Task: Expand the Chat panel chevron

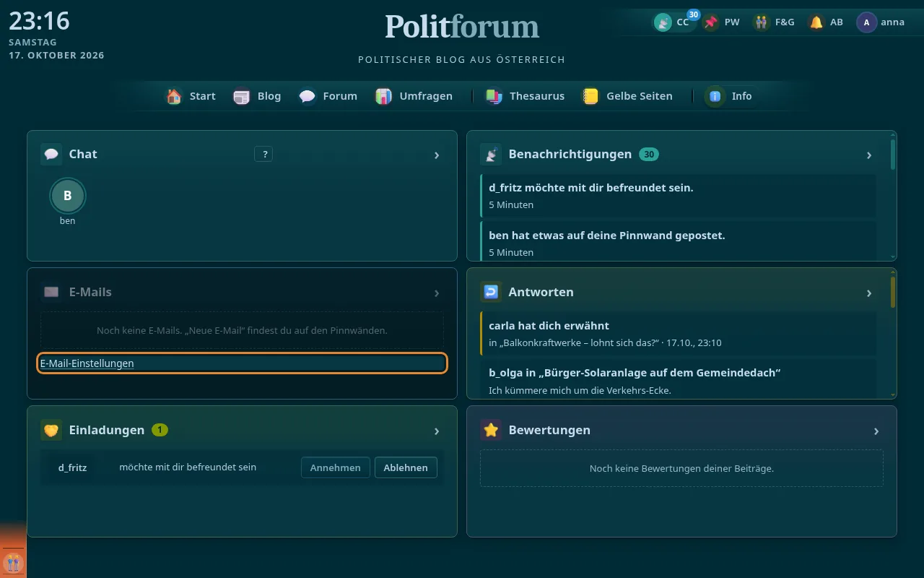Action: coord(437,155)
